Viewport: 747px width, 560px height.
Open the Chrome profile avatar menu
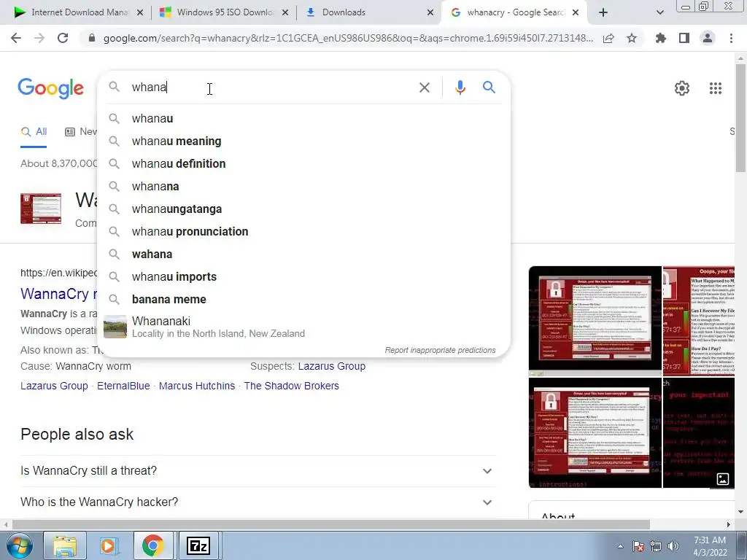(708, 38)
